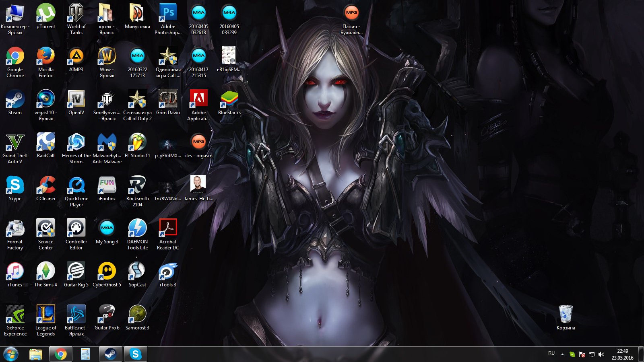Select the Steam desktop icon
Screen dimensions: 644x362
pyautogui.click(x=15, y=99)
